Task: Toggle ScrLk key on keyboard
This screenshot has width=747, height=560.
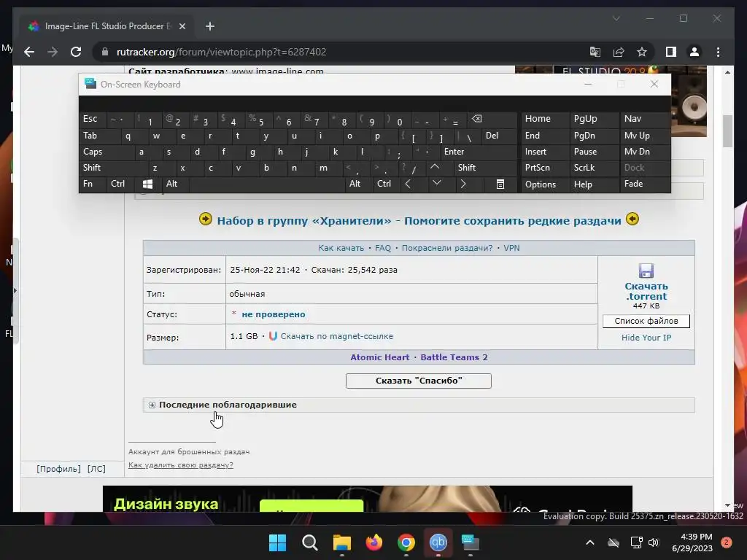Action: pos(595,168)
